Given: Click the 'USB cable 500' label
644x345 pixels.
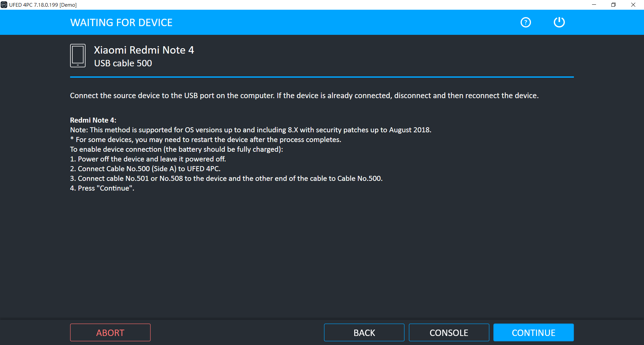Looking at the screenshot, I should pyautogui.click(x=123, y=63).
